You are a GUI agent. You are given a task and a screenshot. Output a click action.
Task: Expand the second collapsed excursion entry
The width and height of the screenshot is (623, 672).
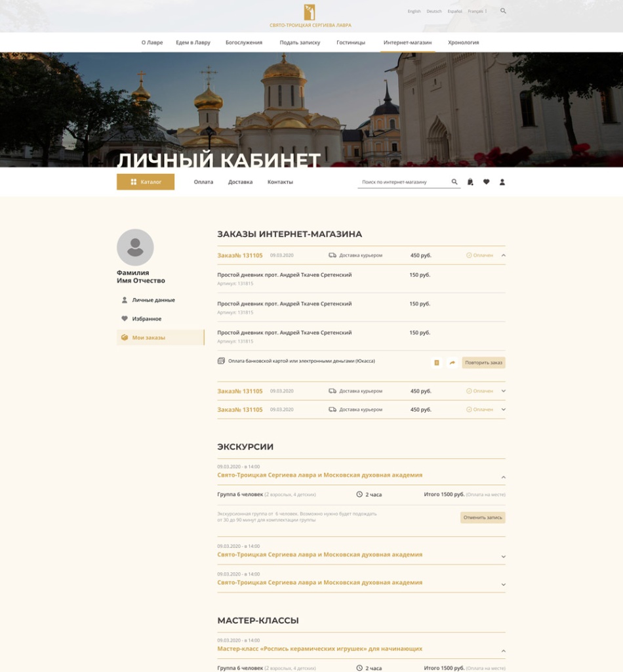[504, 556]
